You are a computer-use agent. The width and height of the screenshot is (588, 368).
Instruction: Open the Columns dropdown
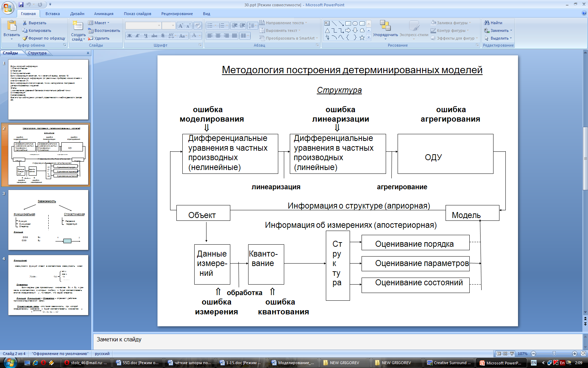(x=245, y=36)
